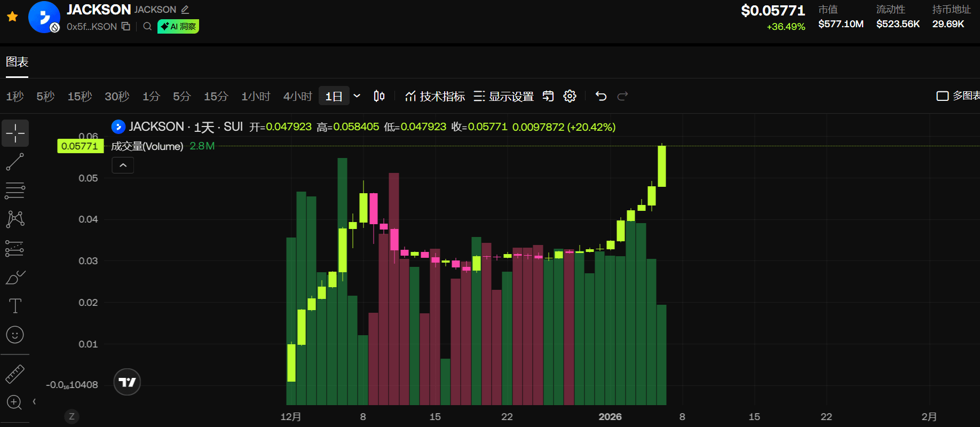Click the 2026 date axis label
Image resolution: width=980 pixels, height=427 pixels.
pyautogui.click(x=610, y=417)
